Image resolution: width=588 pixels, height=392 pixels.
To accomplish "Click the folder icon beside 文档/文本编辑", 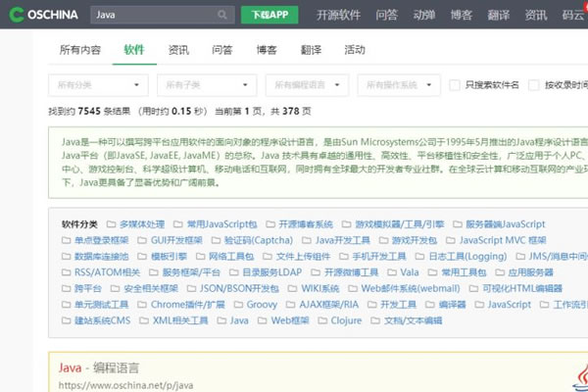I will click(375, 320).
